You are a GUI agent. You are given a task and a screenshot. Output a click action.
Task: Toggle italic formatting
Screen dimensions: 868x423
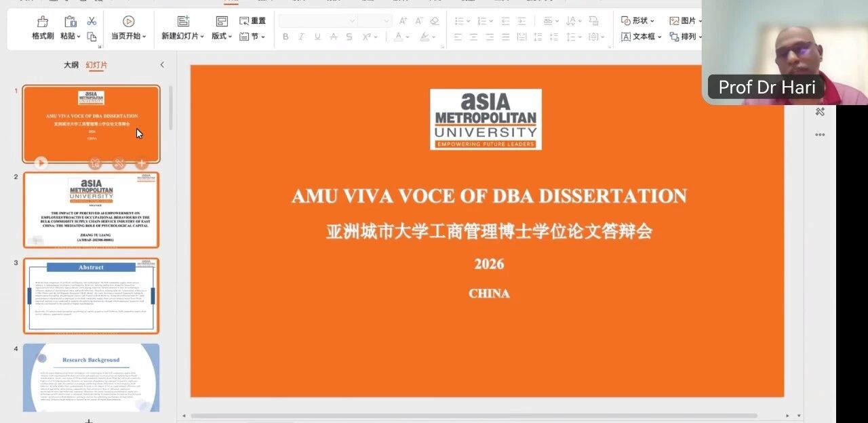[302, 37]
